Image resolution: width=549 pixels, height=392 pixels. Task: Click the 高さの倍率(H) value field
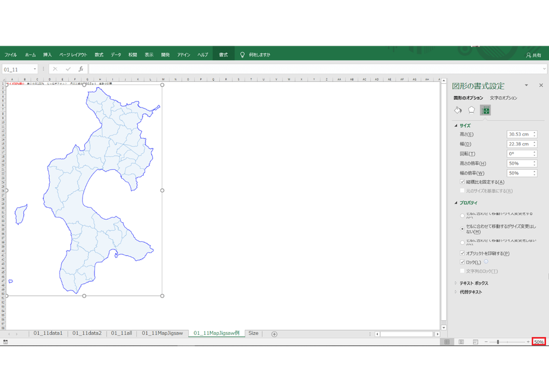[x=522, y=163]
